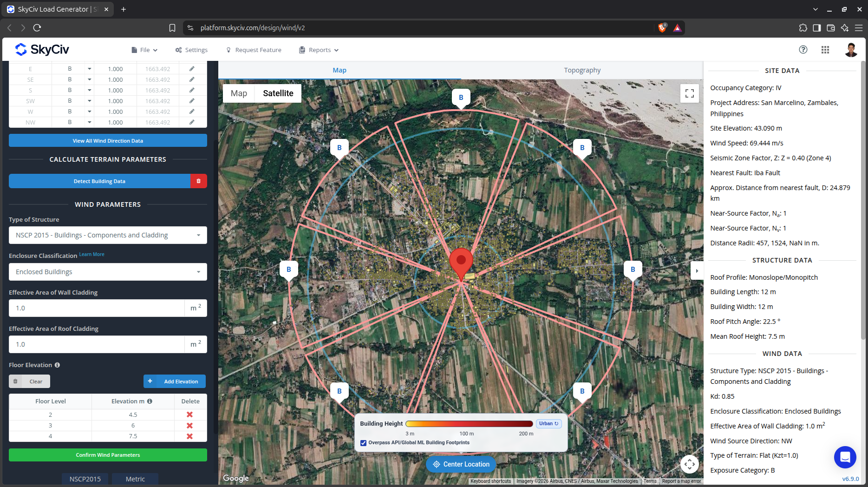Open exposure dropdown for row E
Image resolution: width=868 pixels, height=487 pixels.
(89, 69)
